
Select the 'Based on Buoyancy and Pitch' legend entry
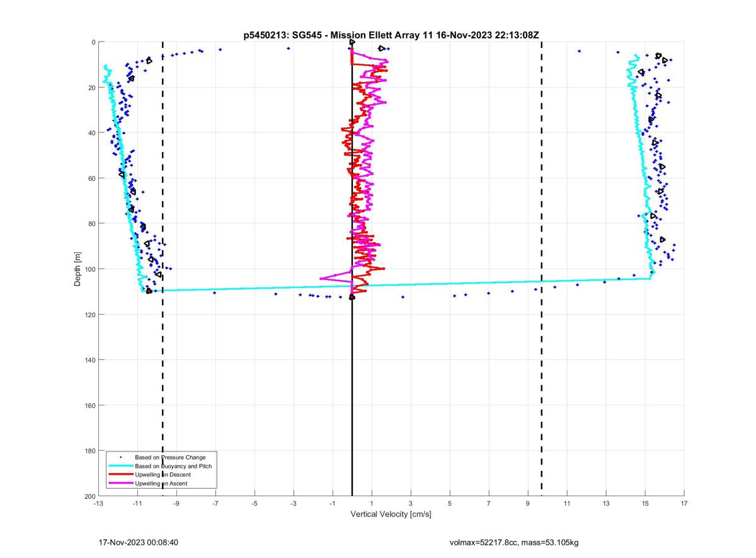pos(173,465)
